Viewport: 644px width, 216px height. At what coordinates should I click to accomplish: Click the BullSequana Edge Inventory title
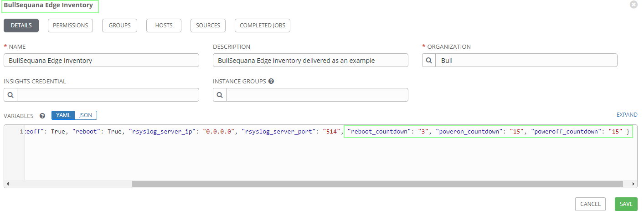click(48, 5)
